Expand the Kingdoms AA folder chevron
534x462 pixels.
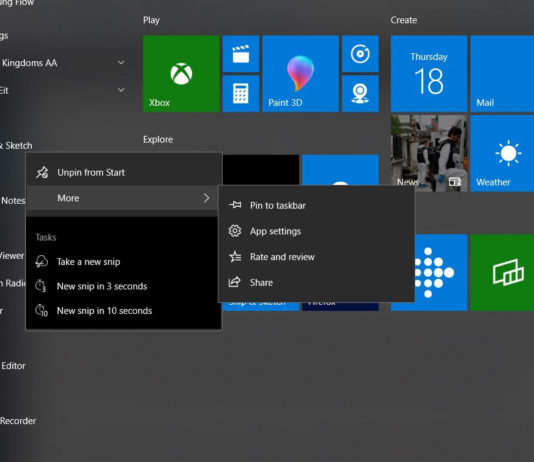coord(121,62)
